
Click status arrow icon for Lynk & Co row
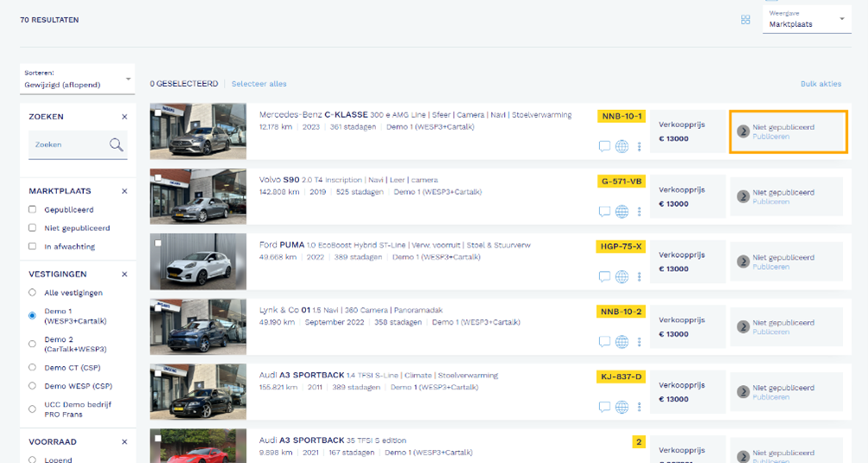point(743,327)
